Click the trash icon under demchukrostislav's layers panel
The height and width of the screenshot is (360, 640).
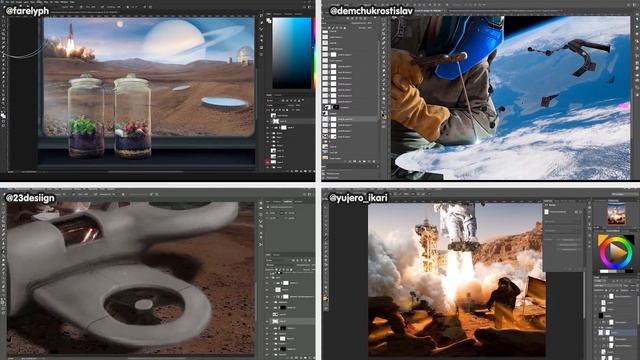(374, 161)
